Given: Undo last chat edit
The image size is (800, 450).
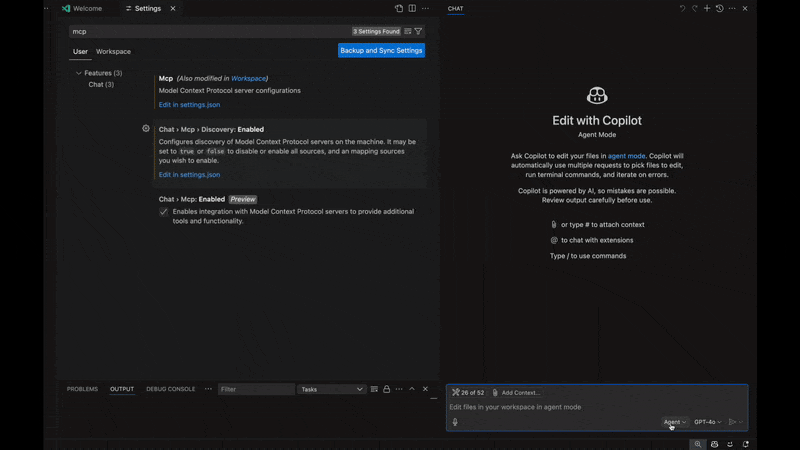Looking at the screenshot, I should 682,8.
